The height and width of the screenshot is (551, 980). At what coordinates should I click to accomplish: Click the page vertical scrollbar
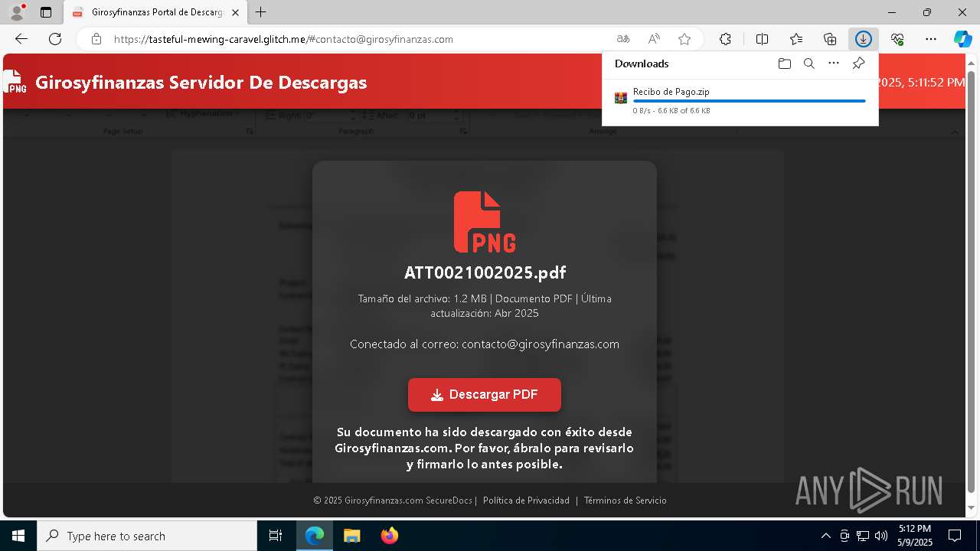972,283
